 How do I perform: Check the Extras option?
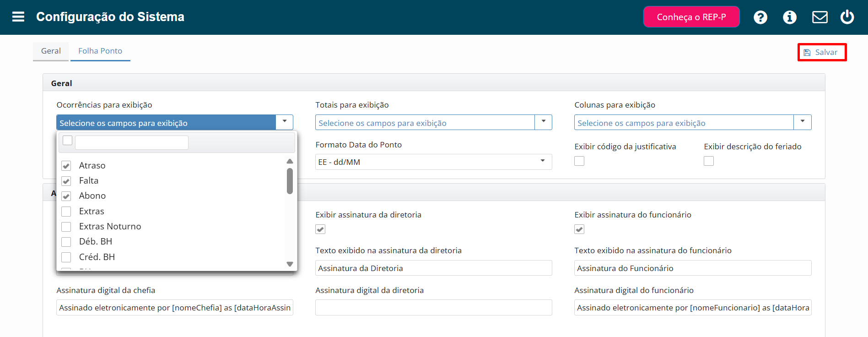tap(66, 212)
